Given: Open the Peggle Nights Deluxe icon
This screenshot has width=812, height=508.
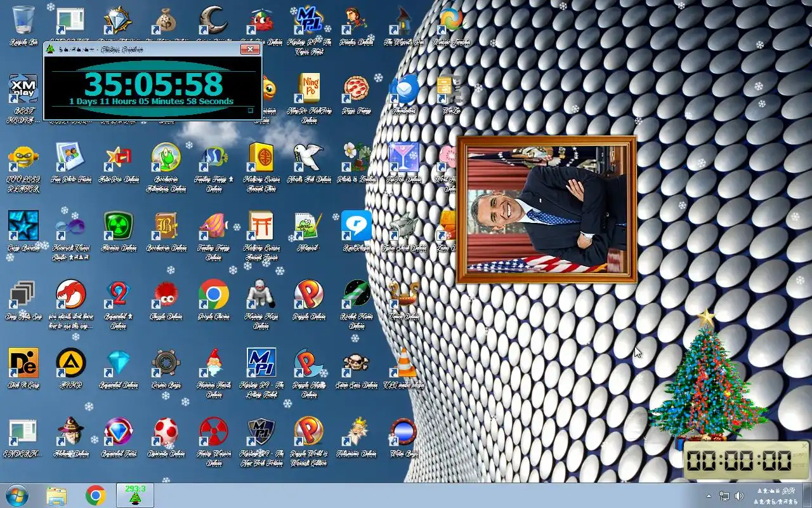Looking at the screenshot, I should 309,363.
